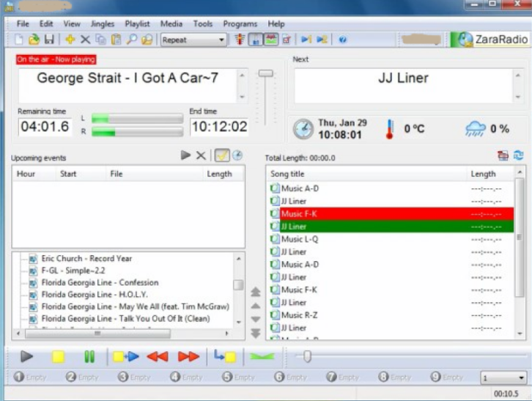Click jingle slot 9 Empty button
Viewport: 532px width, 401px height.
tap(447, 377)
